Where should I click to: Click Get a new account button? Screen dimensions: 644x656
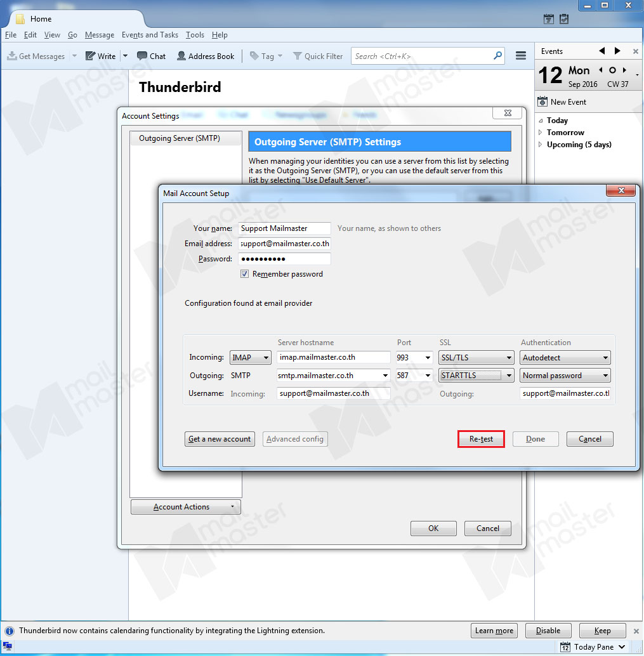(x=220, y=439)
